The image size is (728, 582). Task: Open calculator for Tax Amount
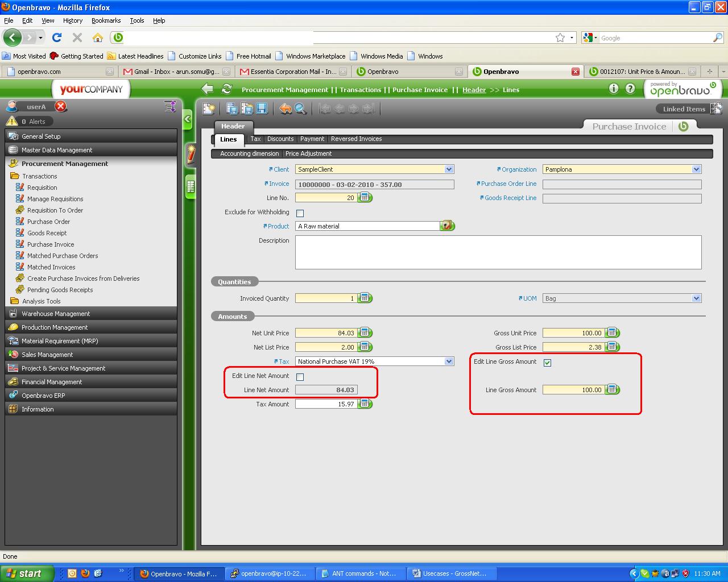(x=365, y=404)
